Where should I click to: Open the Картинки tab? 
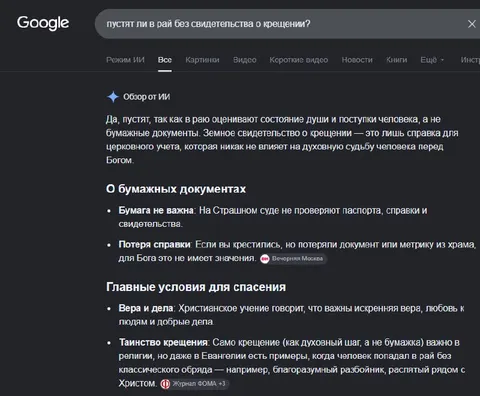click(x=202, y=60)
